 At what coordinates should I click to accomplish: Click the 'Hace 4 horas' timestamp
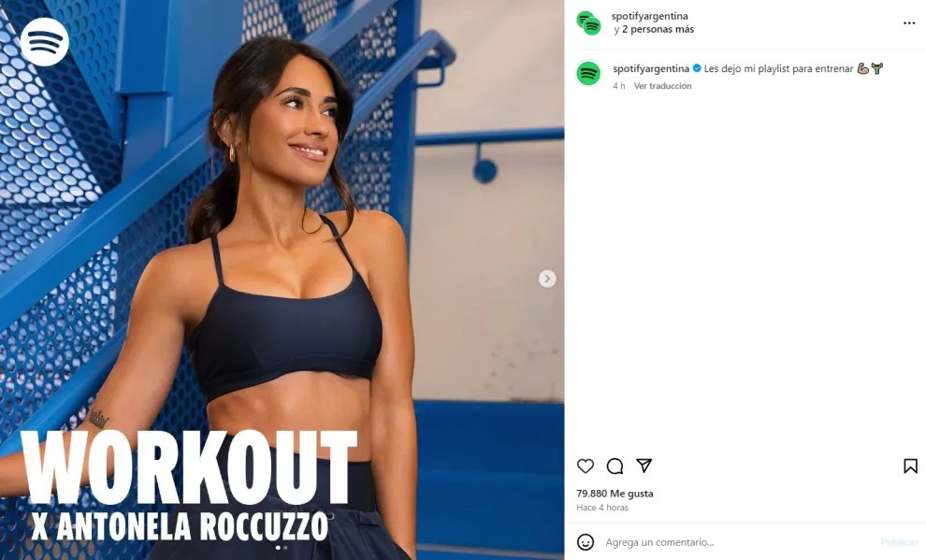pos(602,508)
